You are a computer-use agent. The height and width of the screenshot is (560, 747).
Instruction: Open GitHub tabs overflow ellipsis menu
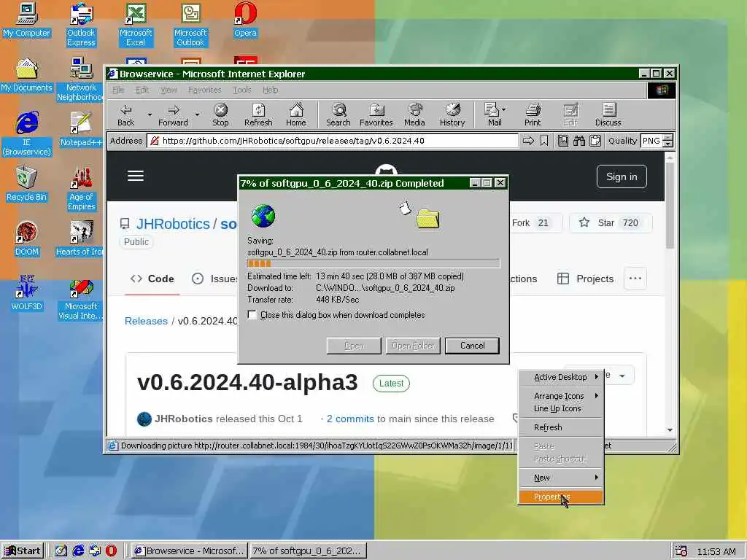635,279
